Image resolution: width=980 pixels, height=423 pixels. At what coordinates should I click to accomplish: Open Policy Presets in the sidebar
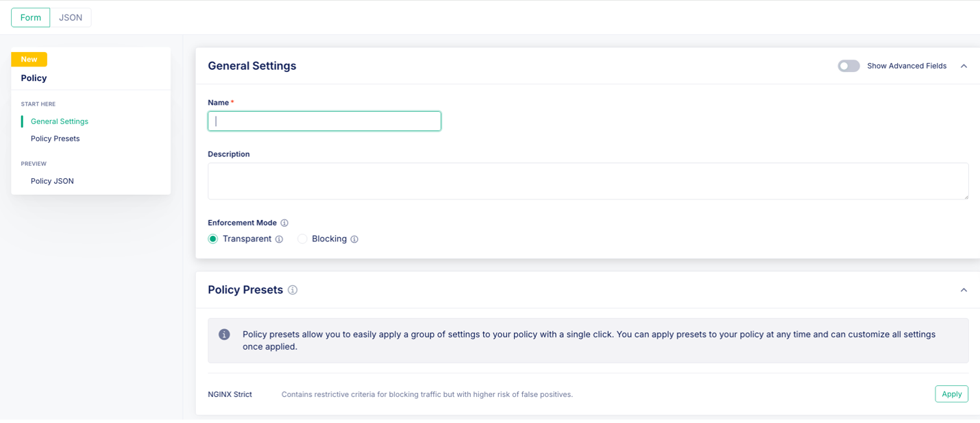click(x=56, y=138)
